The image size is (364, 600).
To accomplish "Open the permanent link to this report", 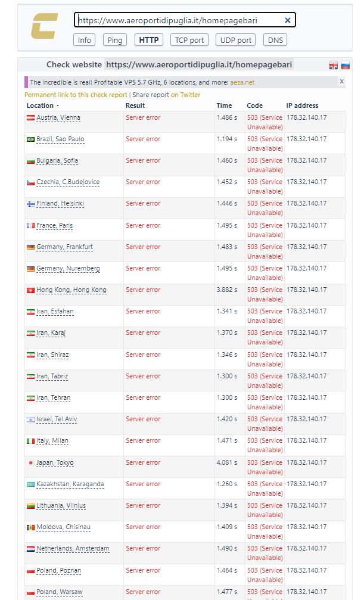I will 76,95.
